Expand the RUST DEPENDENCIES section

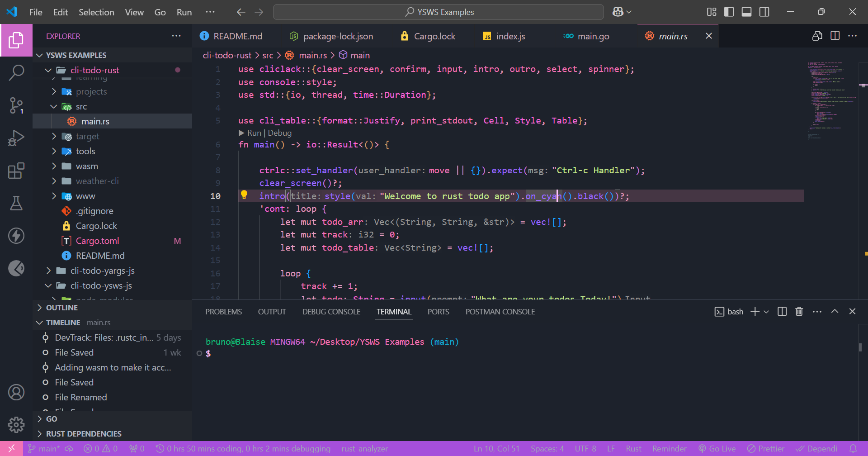click(113, 434)
